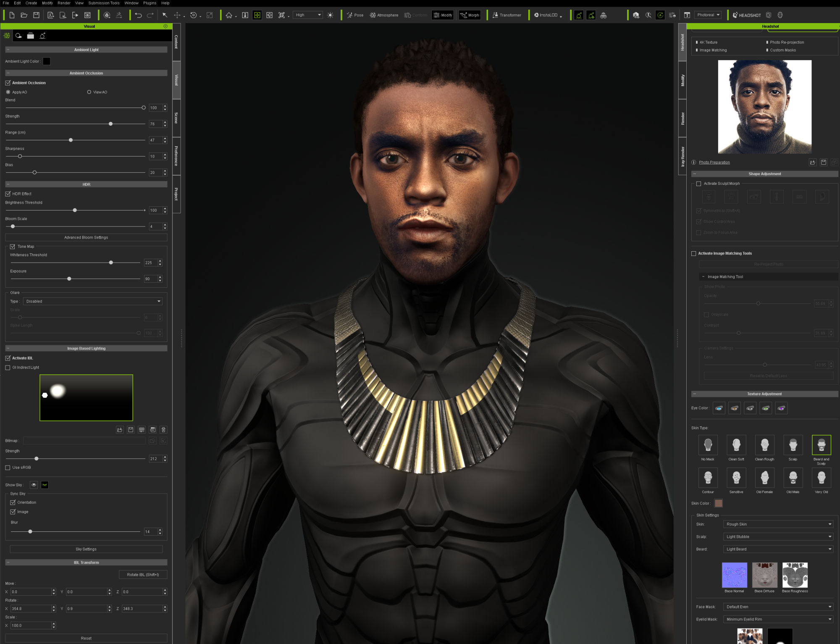Toggle the Show Sky eye icon

tap(34, 485)
